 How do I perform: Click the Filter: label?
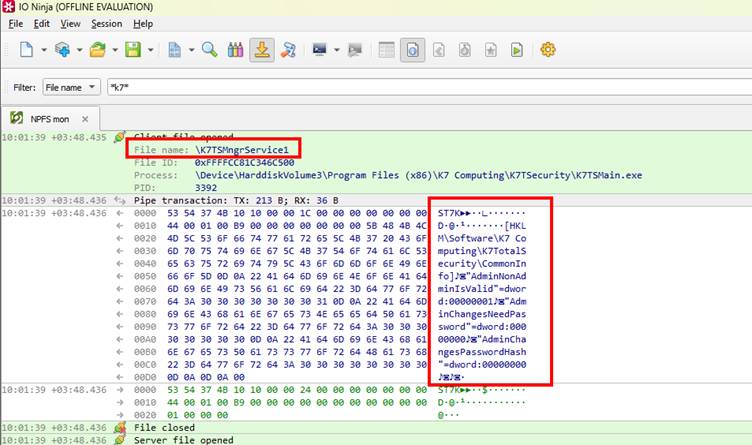[x=24, y=87]
